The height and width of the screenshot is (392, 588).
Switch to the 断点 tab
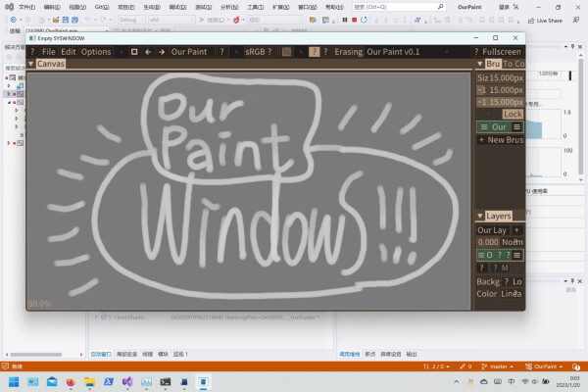tap(370, 354)
